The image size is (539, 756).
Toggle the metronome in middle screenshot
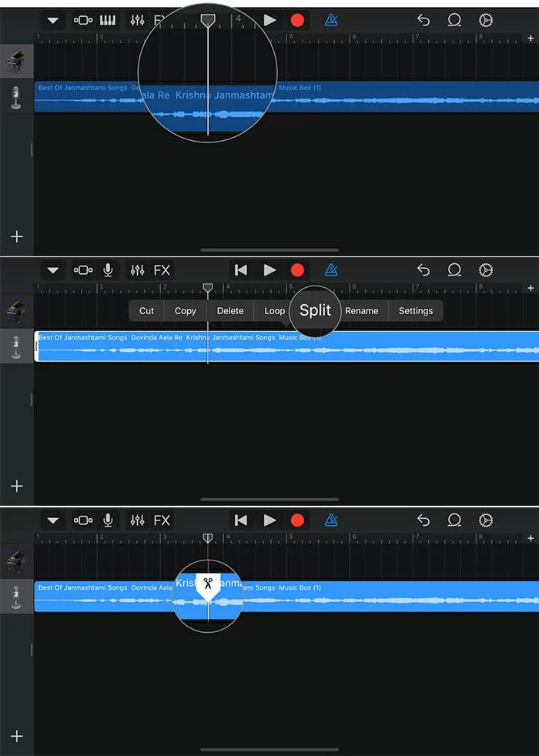(331, 270)
